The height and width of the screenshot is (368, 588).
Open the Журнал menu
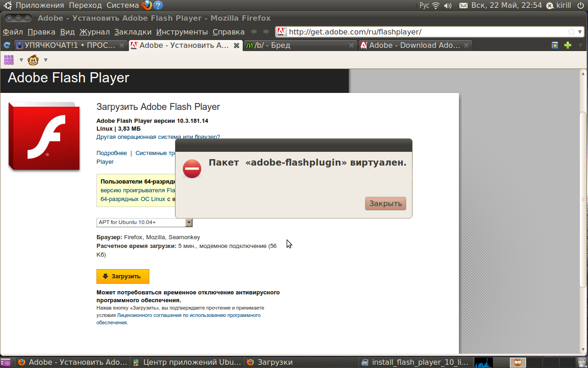pos(95,32)
